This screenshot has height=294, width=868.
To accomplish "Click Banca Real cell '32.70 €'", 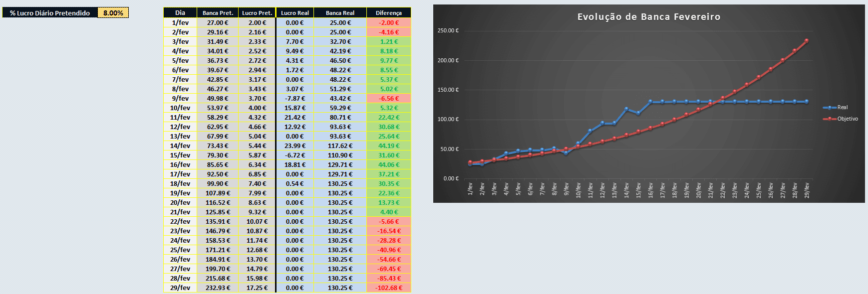I will point(340,41).
